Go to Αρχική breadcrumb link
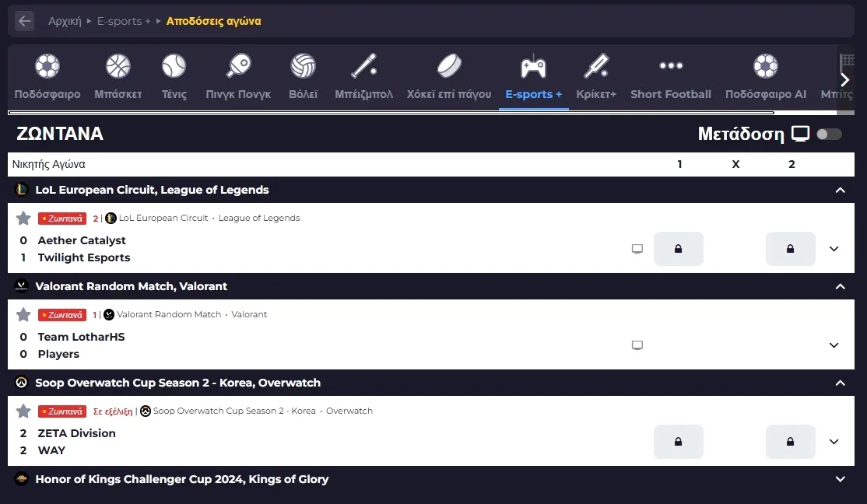This screenshot has width=867, height=504. tap(65, 21)
